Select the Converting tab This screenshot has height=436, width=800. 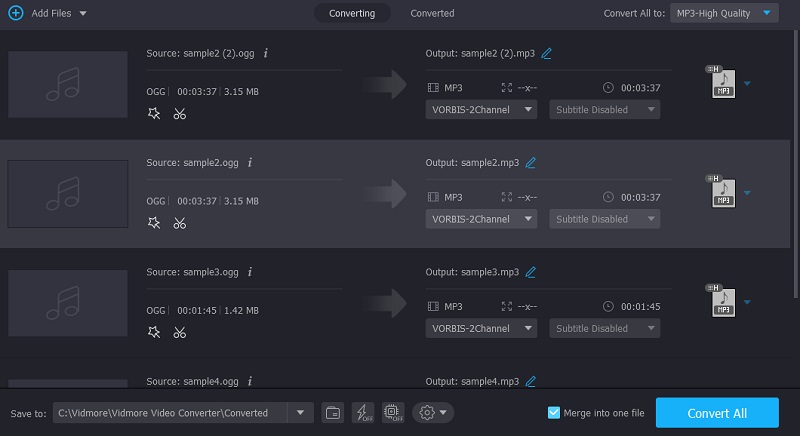[x=352, y=13]
